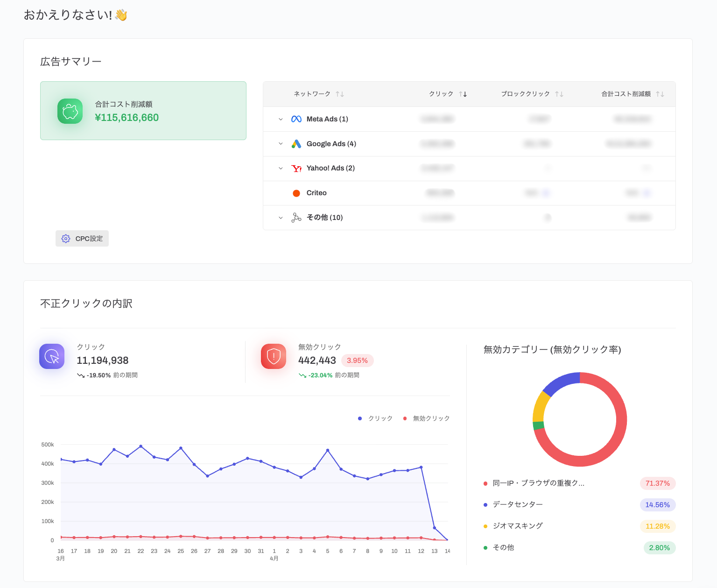This screenshot has height=588, width=717.
Task: Select ジオマスキング legend entry
Action: point(513,526)
